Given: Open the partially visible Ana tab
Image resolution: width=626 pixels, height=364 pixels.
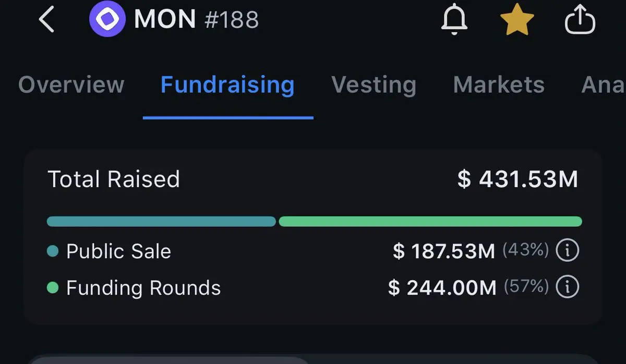Looking at the screenshot, I should (x=604, y=84).
